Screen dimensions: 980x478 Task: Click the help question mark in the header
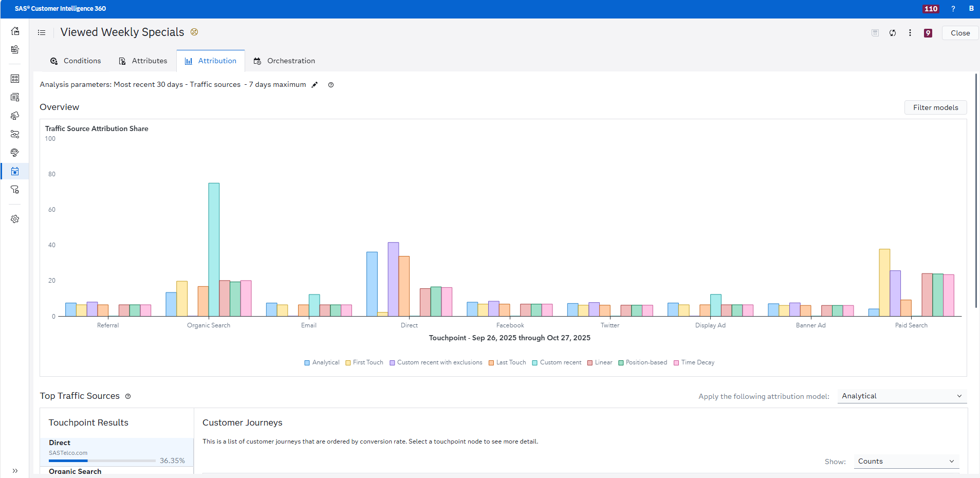[x=952, y=9]
